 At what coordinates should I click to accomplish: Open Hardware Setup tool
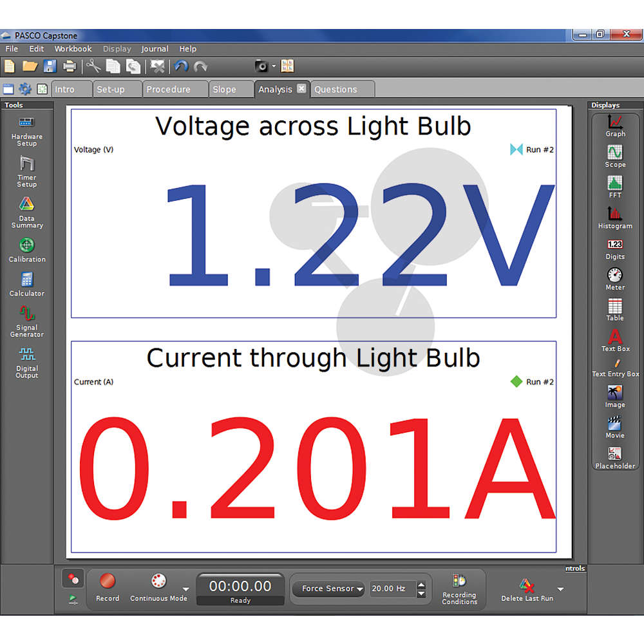[26, 131]
